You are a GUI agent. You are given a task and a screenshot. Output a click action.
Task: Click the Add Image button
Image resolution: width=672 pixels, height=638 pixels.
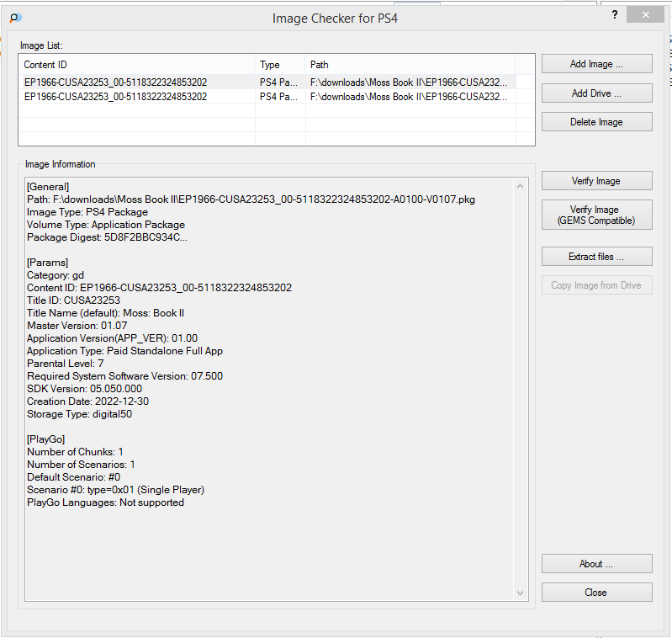(596, 64)
